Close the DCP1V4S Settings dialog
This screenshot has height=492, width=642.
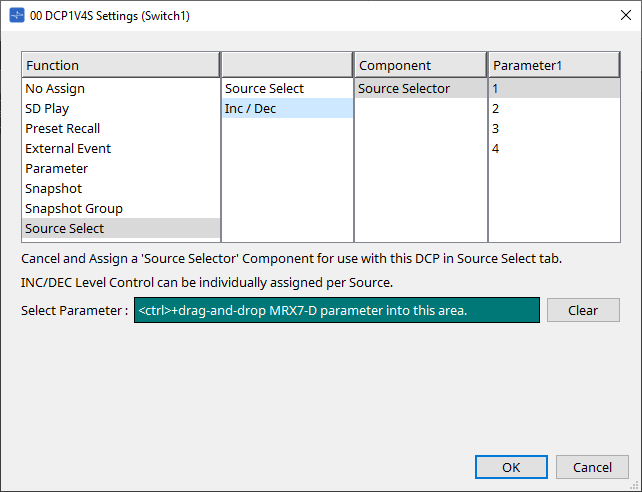pyautogui.click(x=626, y=15)
